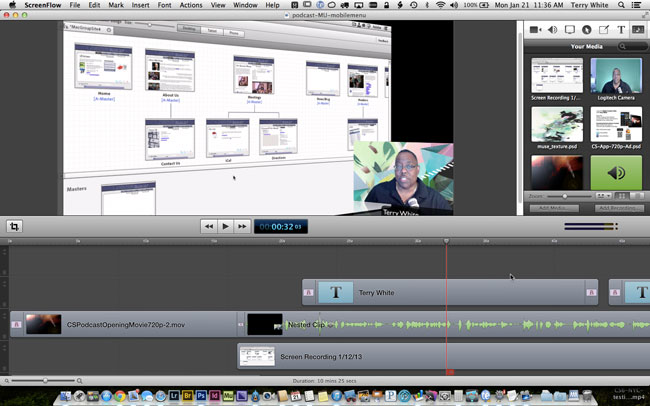Open the Video properties tab icon

tap(535, 30)
